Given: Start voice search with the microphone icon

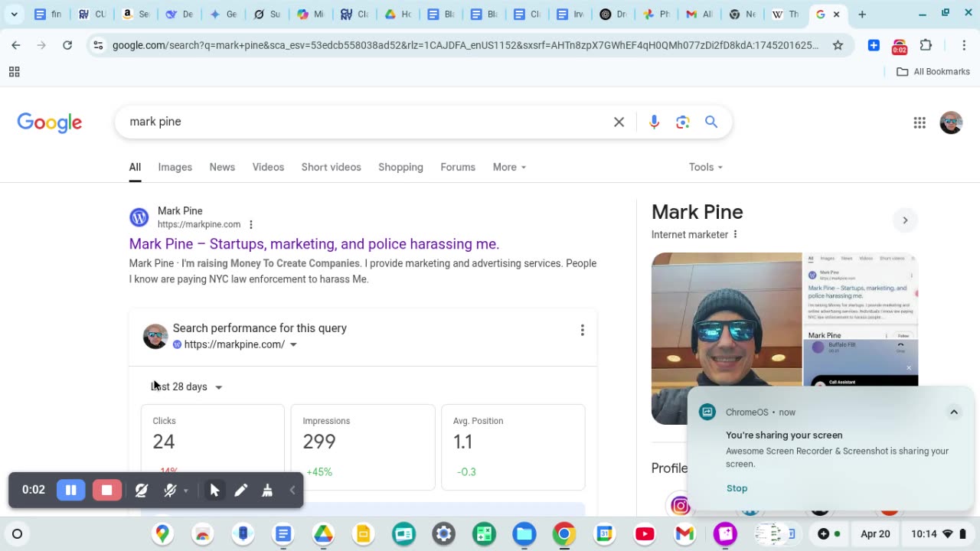Looking at the screenshot, I should click(654, 122).
